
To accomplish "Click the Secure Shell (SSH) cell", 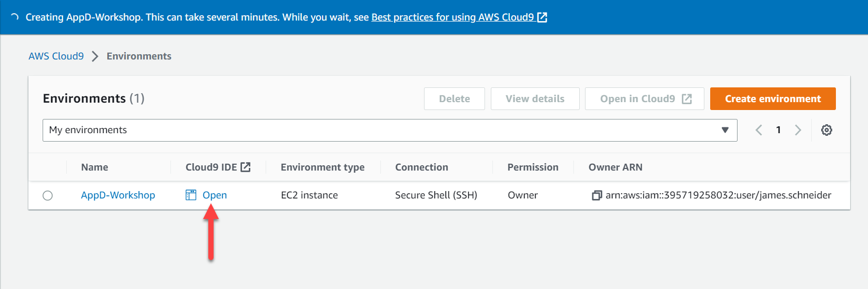I will coord(436,195).
